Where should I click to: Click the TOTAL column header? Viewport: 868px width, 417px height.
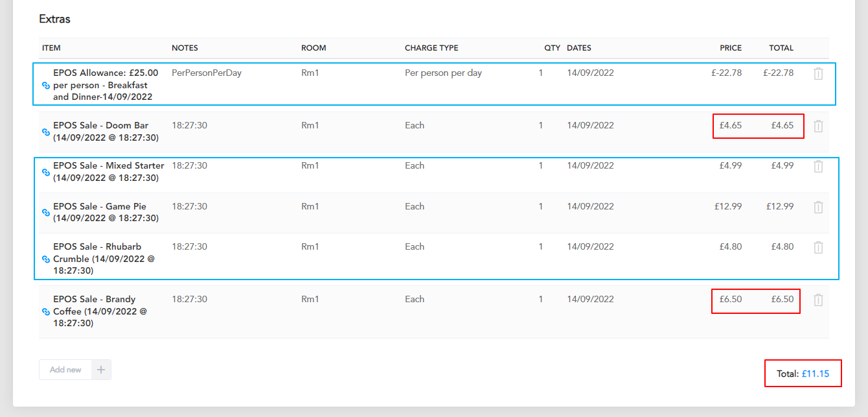coord(781,48)
